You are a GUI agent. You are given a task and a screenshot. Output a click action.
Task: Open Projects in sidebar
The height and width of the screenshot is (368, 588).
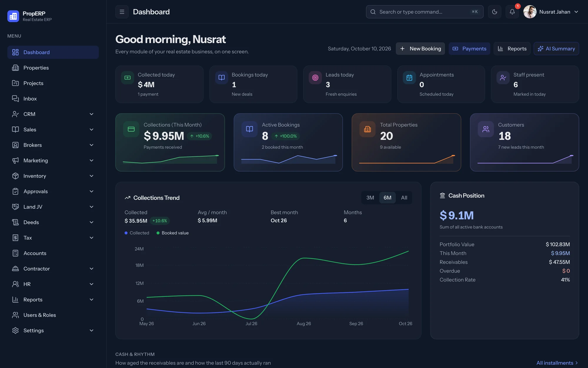pyautogui.click(x=53, y=83)
